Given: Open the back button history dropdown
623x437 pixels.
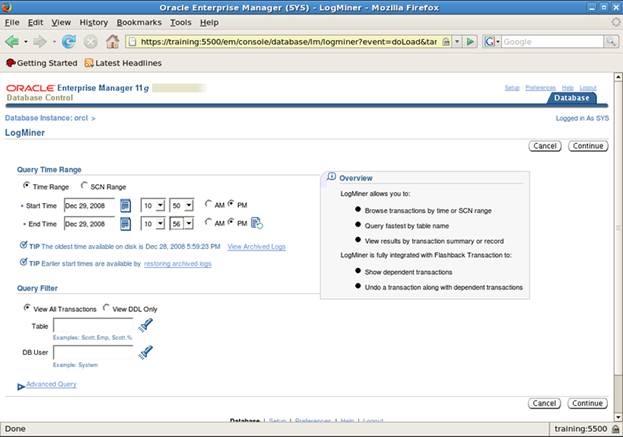Looking at the screenshot, I should click(26, 41).
